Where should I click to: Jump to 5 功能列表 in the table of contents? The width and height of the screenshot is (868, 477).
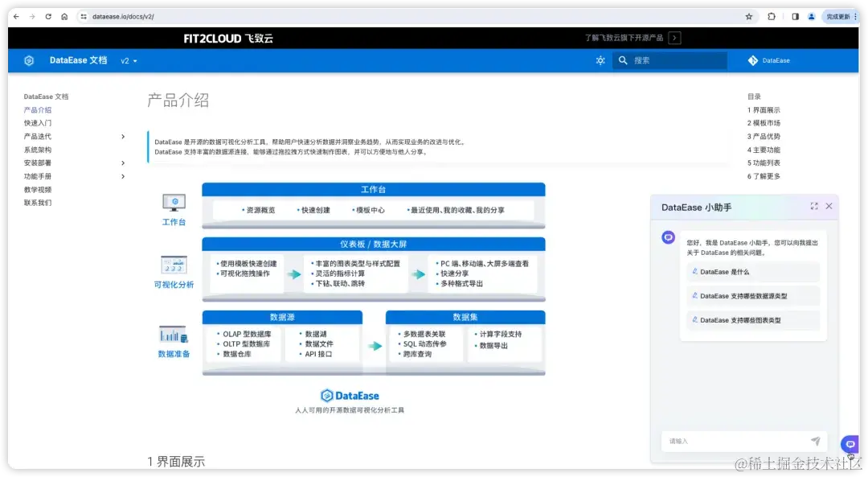pos(764,162)
